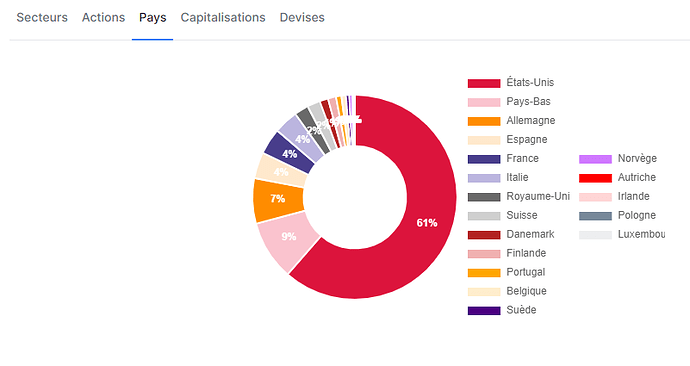
Task: Click the 7% orange chart segment
Action: click(278, 199)
